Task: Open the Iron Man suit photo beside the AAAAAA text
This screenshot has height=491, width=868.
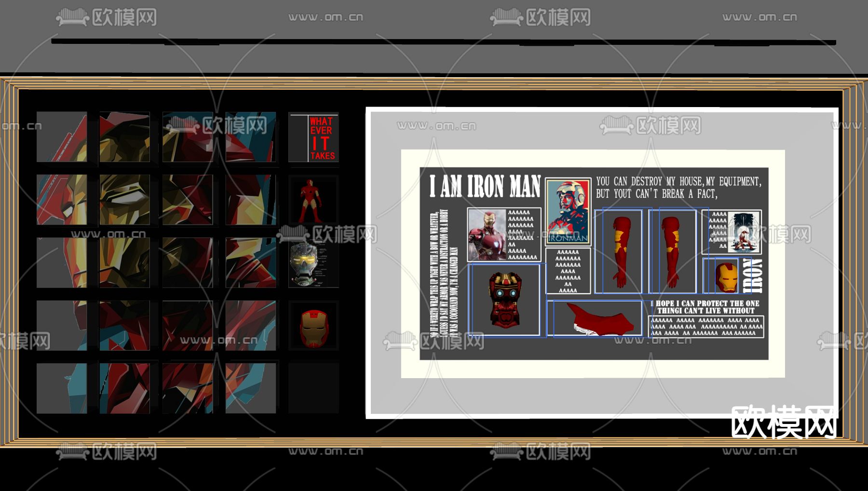Action: point(487,234)
